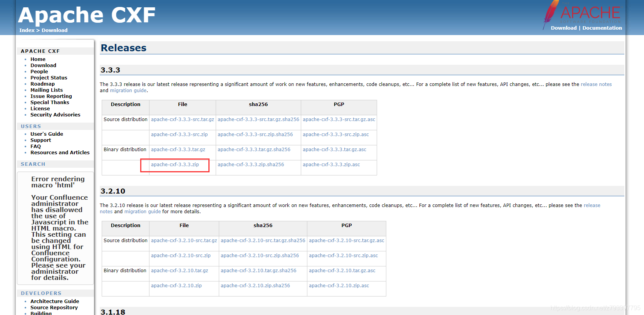
Task: Open apache-cxf-3.2.10.zip.asc signature
Action: pyautogui.click(x=339, y=286)
